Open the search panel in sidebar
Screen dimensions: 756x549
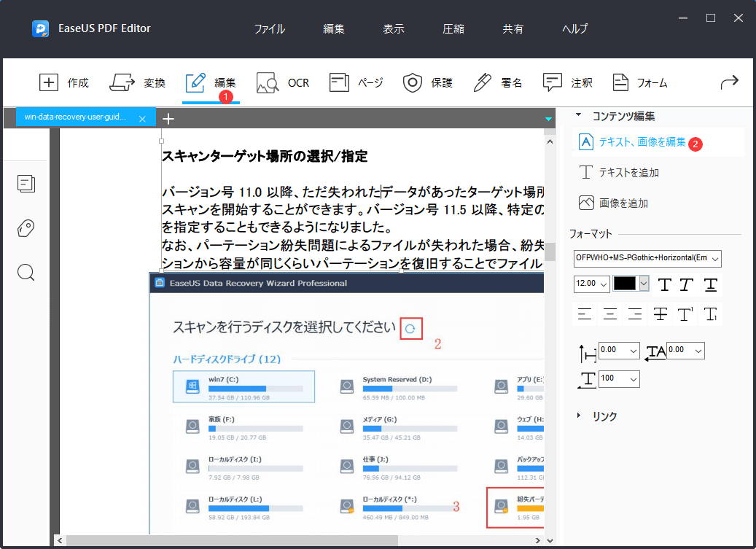(x=26, y=272)
